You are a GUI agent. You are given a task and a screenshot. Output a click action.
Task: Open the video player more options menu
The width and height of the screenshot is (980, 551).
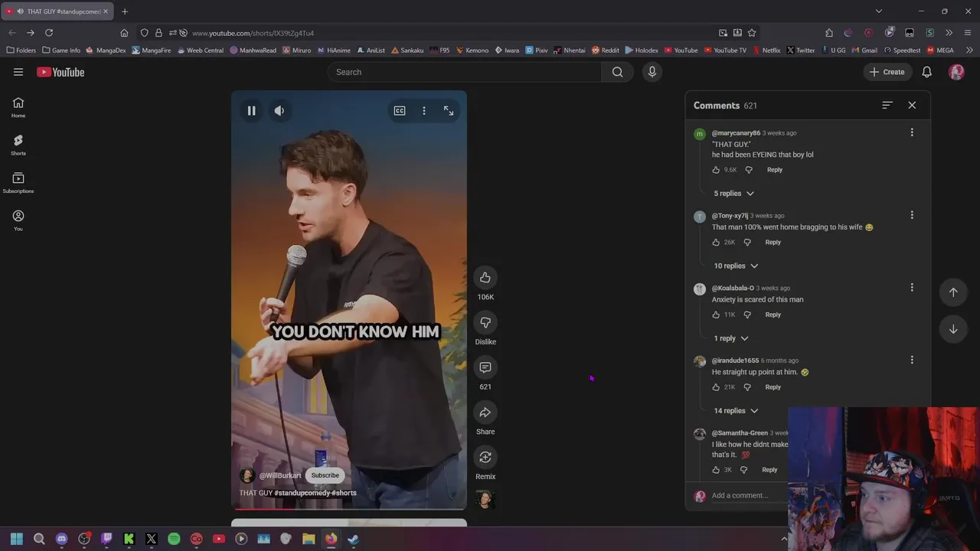point(424,111)
